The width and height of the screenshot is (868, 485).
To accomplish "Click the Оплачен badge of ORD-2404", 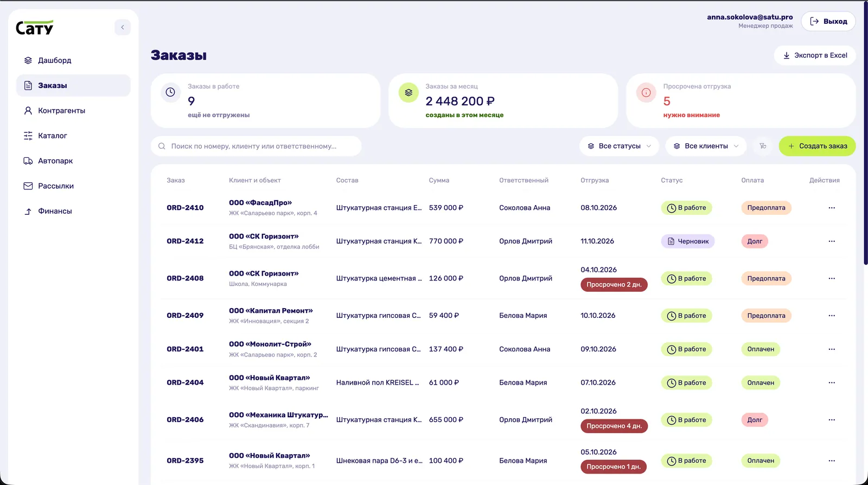I will point(761,382).
